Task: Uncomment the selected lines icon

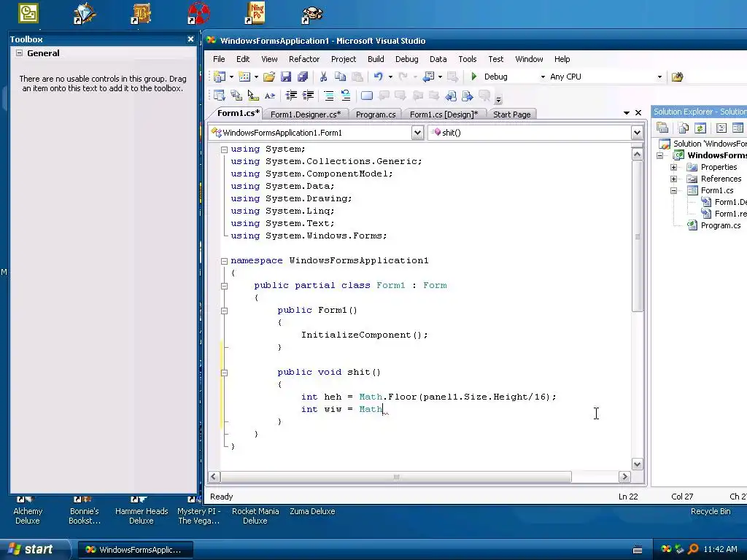Action: [345, 96]
